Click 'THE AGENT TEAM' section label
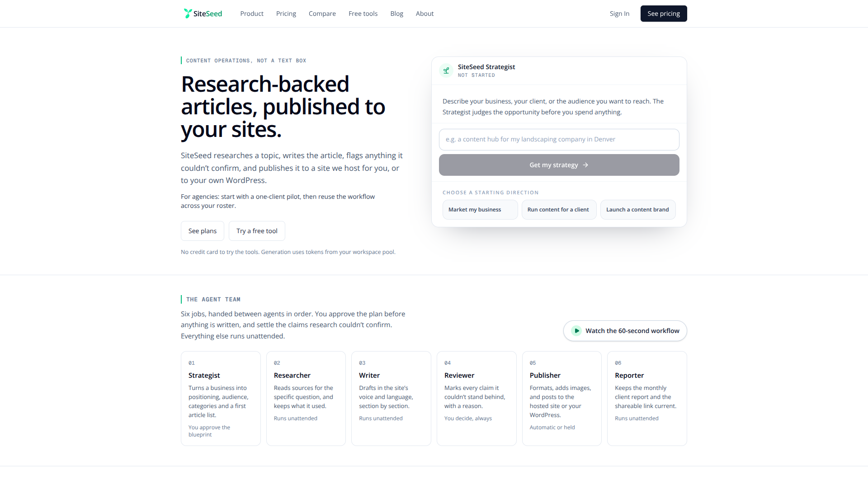Viewport: 868px width, 488px height. click(x=213, y=300)
